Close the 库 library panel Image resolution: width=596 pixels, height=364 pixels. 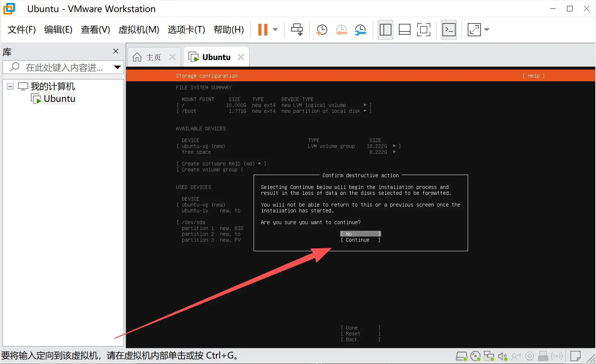pos(116,51)
